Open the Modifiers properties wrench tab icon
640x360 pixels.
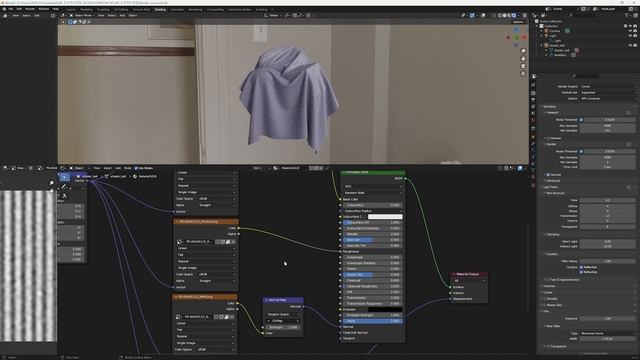pos(533,144)
